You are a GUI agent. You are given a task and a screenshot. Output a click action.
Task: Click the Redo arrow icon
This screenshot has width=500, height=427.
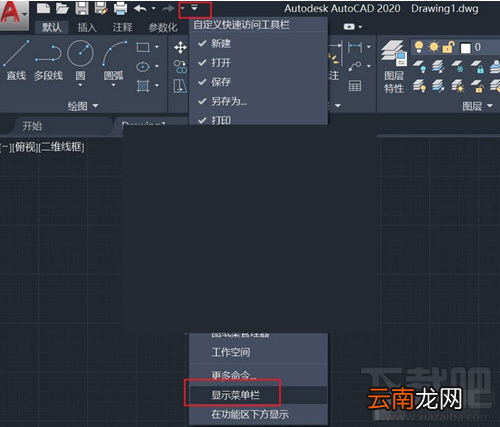168,8
